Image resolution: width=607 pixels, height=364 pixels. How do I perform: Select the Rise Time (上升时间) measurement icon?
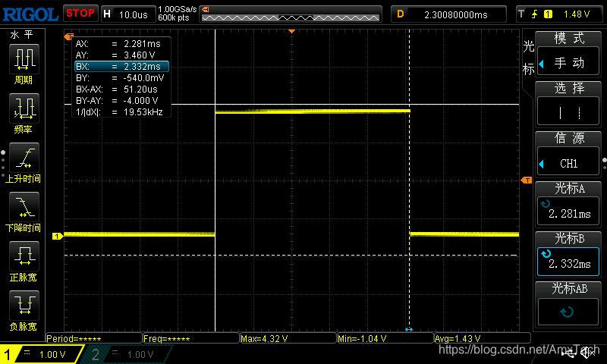(24, 158)
